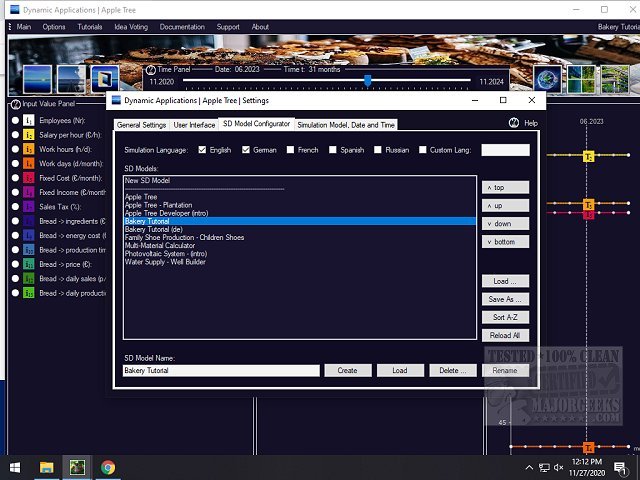Image resolution: width=640 pixels, height=480 pixels.
Task: Switch to the User Interface tab
Action: pos(194,125)
